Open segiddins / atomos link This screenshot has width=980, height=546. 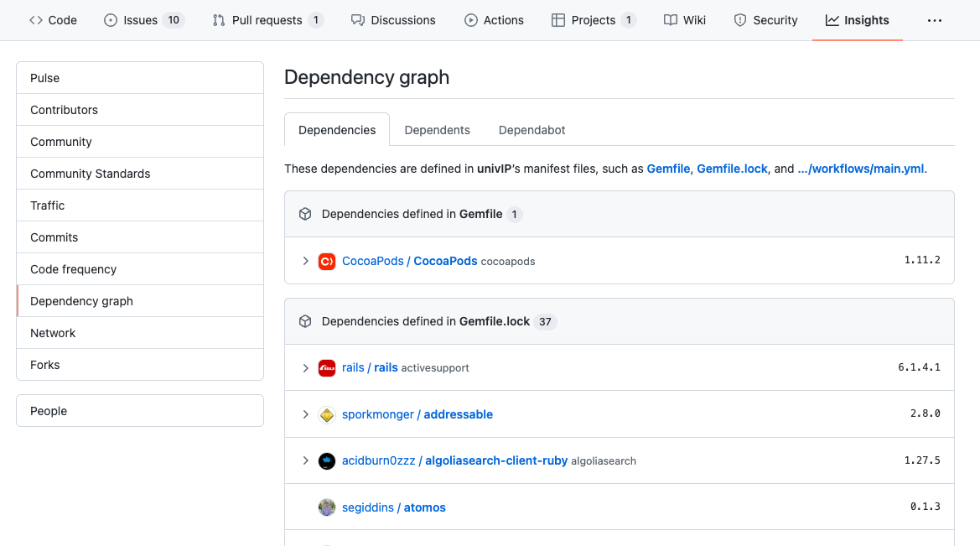(394, 507)
